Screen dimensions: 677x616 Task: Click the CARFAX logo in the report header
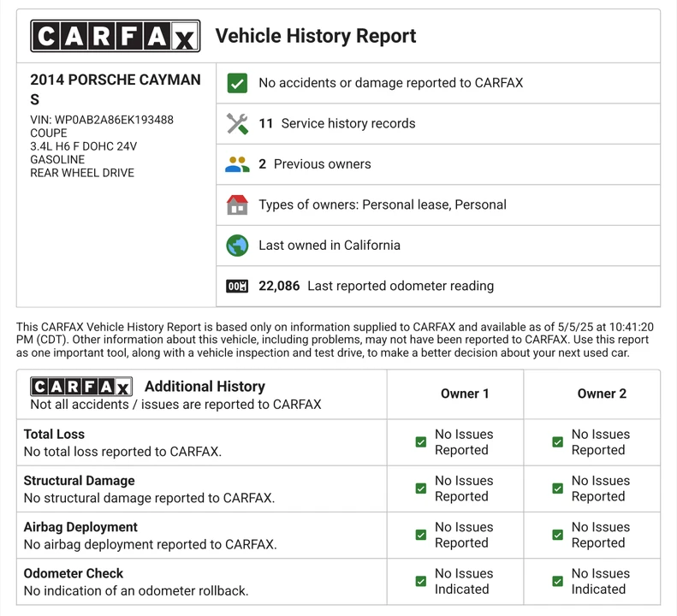116,36
